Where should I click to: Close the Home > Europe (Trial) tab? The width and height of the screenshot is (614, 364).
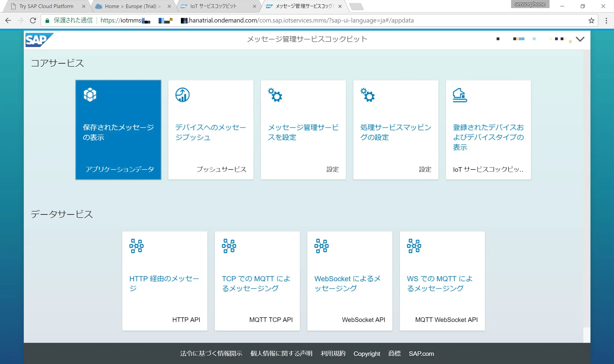pyautogui.click(x=169, y=7)
